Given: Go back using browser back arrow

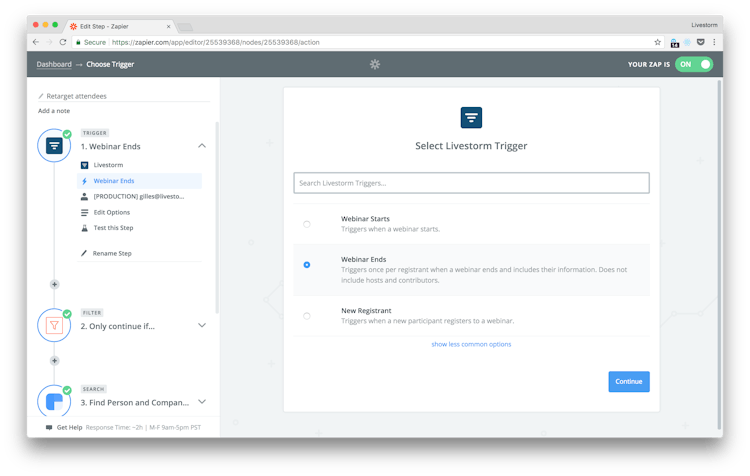Looking at the screenshot, I should (x=36, y=42).
